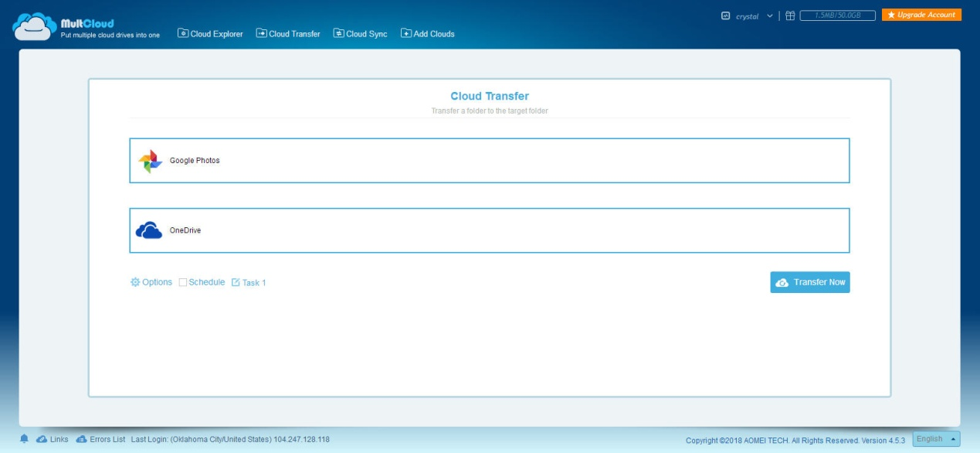Click the gift box icon
This screenshot has width=980, height=453.
click(790, 16)
